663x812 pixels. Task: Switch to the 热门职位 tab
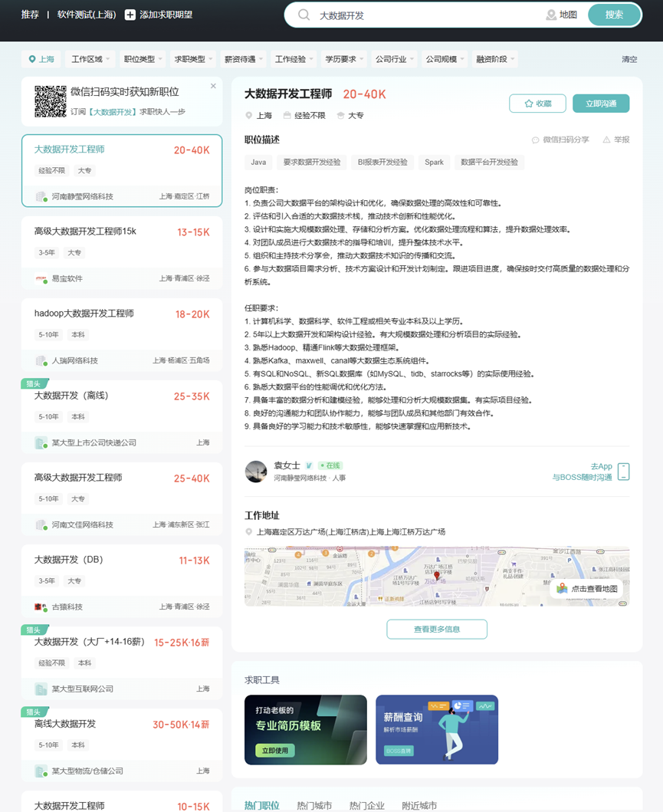pos(262,805)
